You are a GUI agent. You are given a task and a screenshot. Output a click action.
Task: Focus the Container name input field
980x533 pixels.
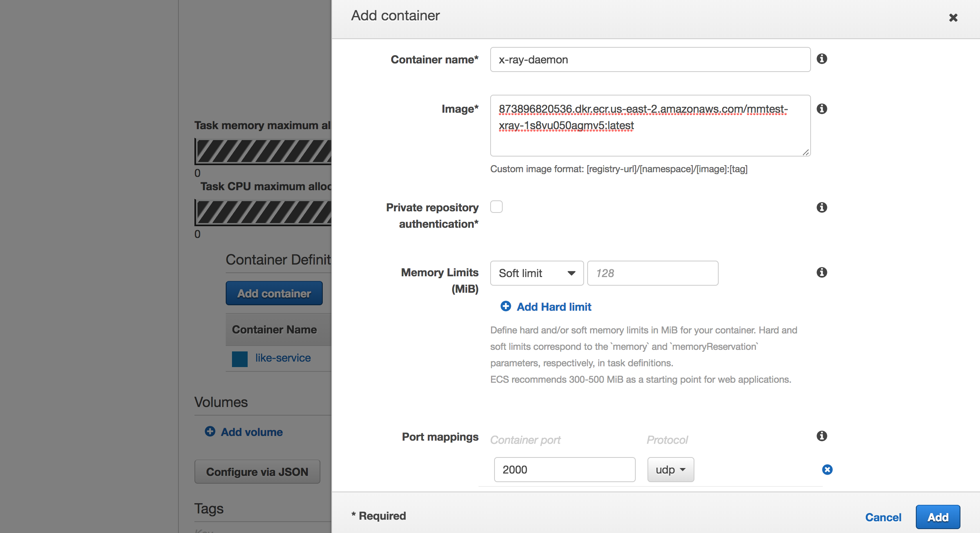tap(650, 59)
